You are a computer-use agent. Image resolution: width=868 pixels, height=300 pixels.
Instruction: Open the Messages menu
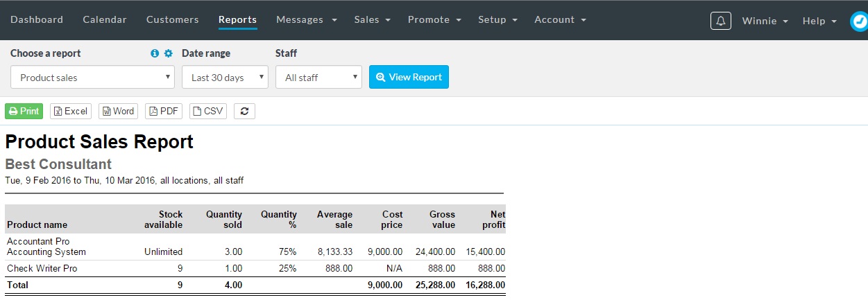[307, 19]
